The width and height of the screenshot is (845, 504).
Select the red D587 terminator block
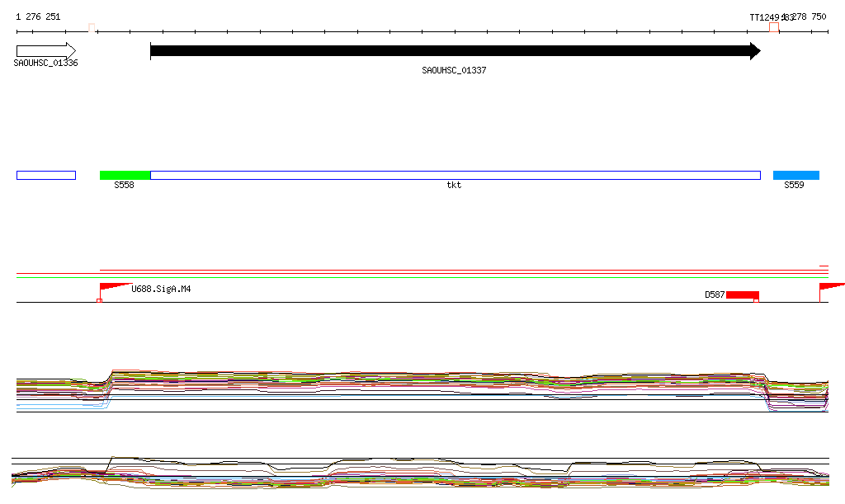(x=742, y=295)
